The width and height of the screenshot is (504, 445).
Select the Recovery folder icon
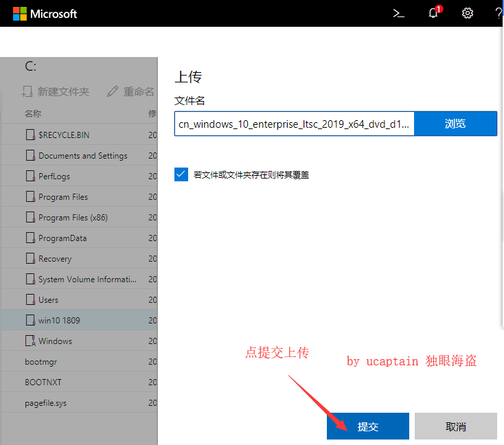(30, 258)
